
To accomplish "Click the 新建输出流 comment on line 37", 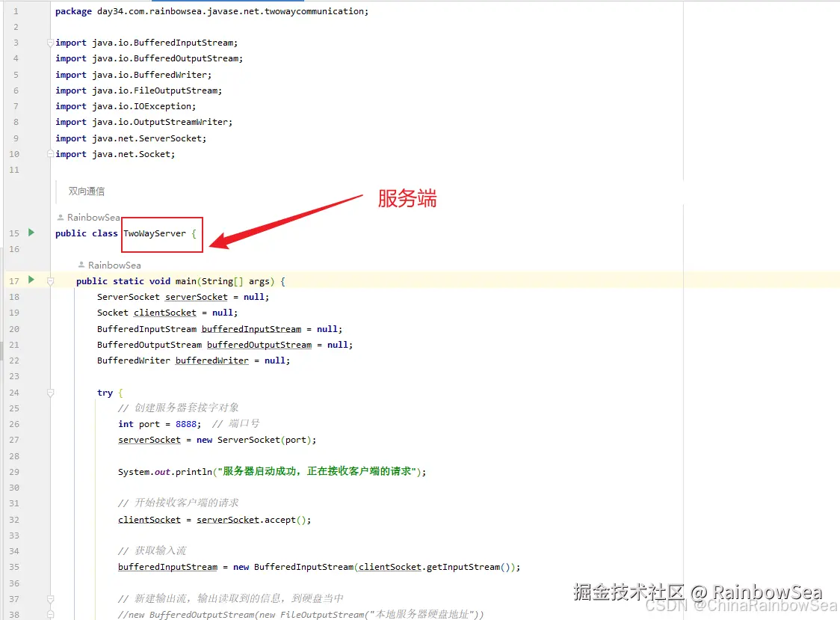I will click(231, 598).
